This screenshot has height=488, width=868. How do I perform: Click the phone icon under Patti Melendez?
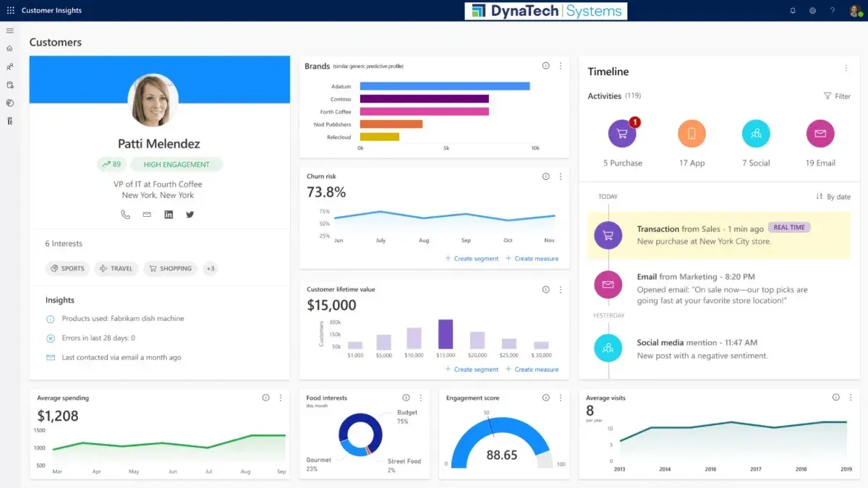pyautogui.click(x=126, y=215)
